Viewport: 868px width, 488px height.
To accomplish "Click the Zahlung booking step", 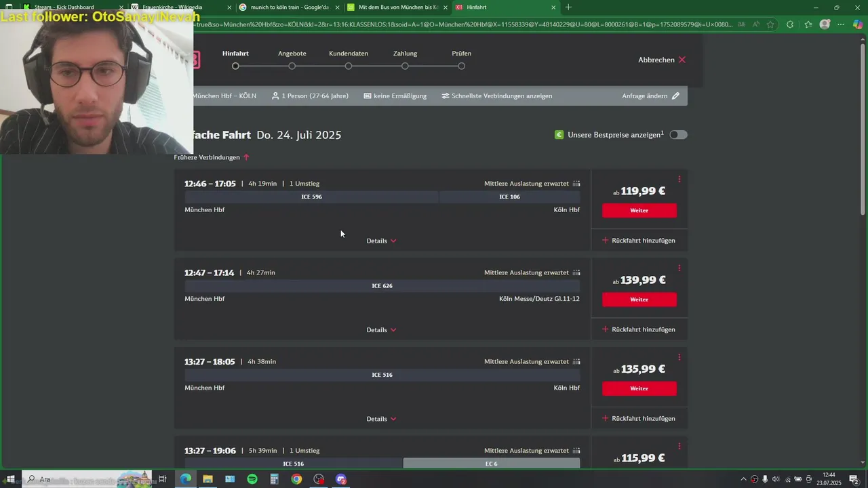I will pos(405,60).
